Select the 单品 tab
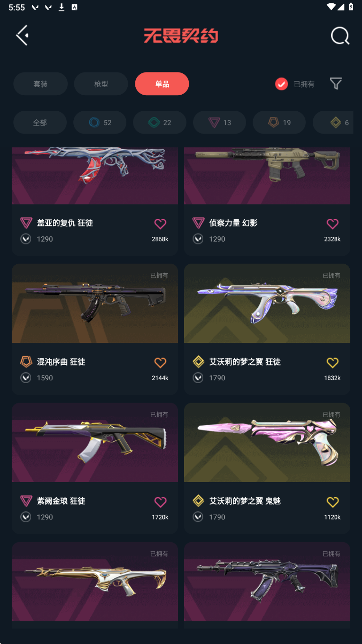The height and width of the screenshot is (644, 362). [x=162, y=84]
